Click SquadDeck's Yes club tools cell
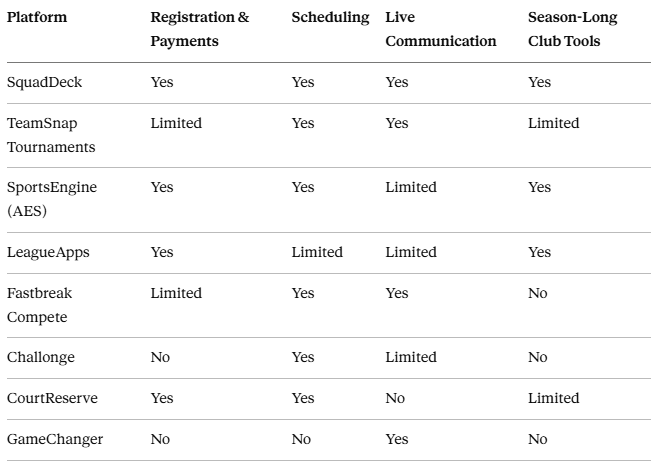The image size is (662, 473). point(540,82)
